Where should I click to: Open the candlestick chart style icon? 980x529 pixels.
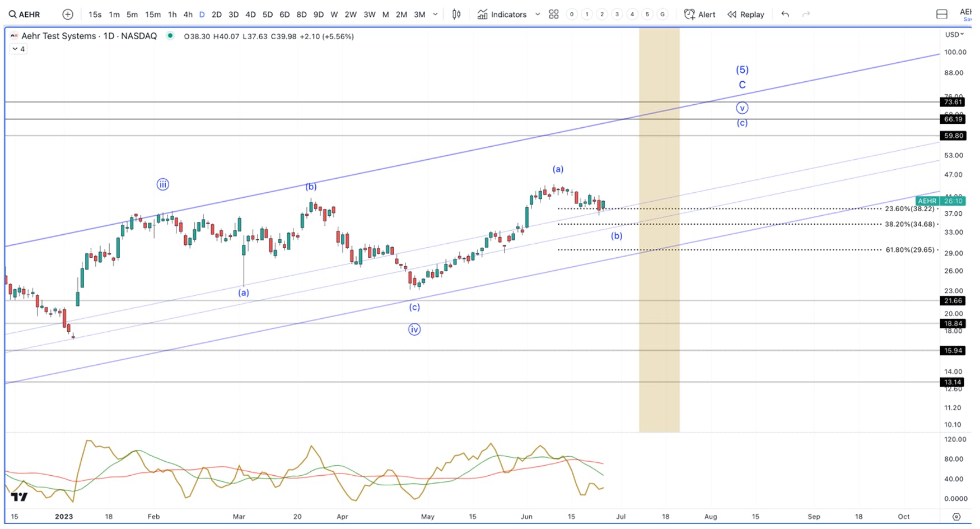[x=456, y=15]
